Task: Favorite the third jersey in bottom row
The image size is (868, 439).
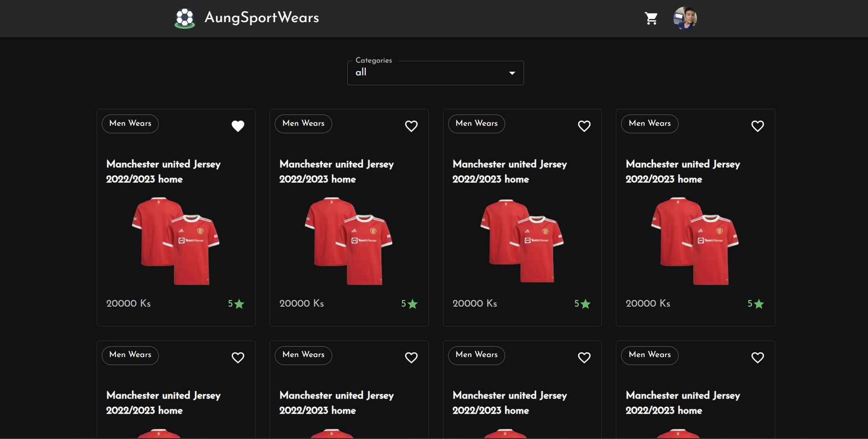Action: click(x=584, y=358)
